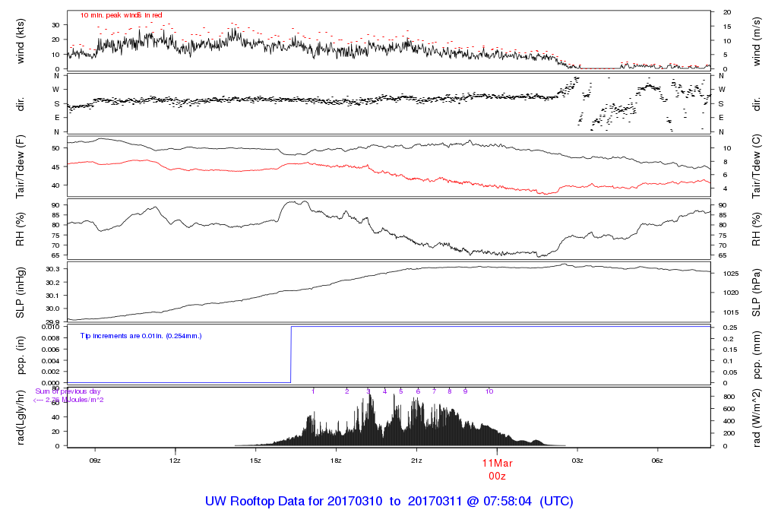
Task: Click the 'Tair/Tdew (F)' axis label
Action: 21,166
